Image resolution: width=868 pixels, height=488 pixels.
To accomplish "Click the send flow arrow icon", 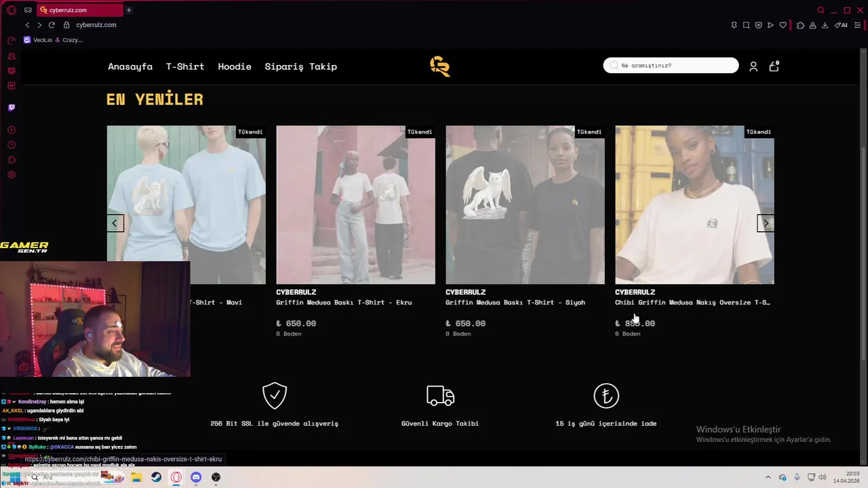I will tap(770, 25).
